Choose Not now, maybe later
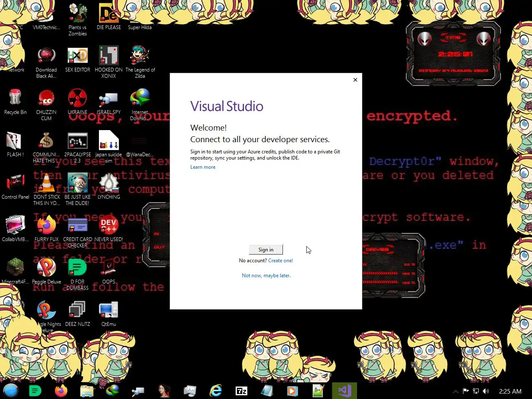The width and height of the screenshot is (532, 399). tap(266, 276)
